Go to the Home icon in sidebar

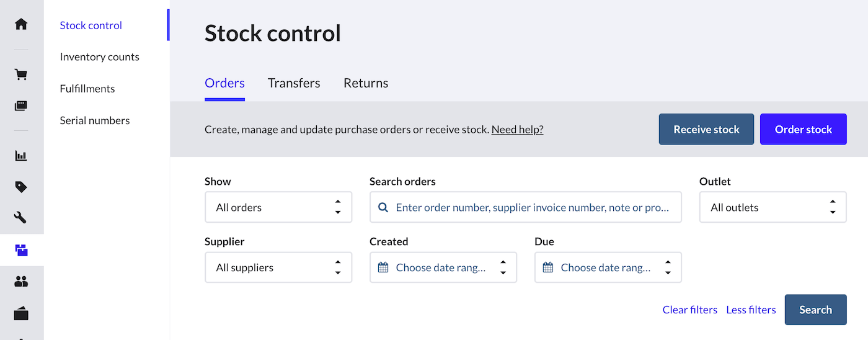(21, 24)
